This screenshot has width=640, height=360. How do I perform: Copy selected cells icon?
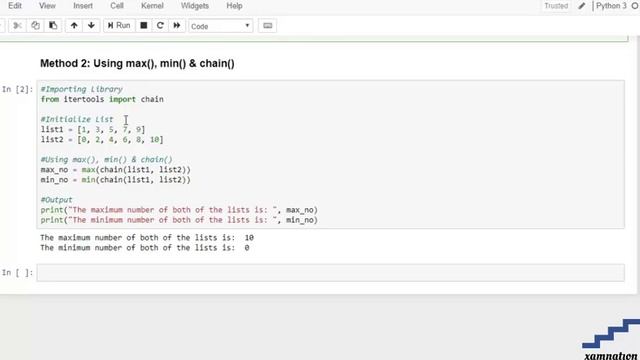(x=36, y=26)
